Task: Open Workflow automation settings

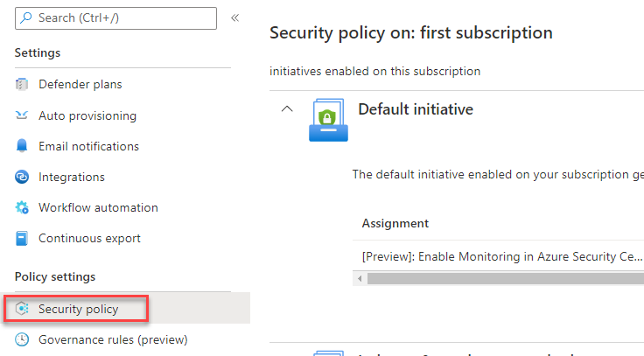Action: pos(98,207)
